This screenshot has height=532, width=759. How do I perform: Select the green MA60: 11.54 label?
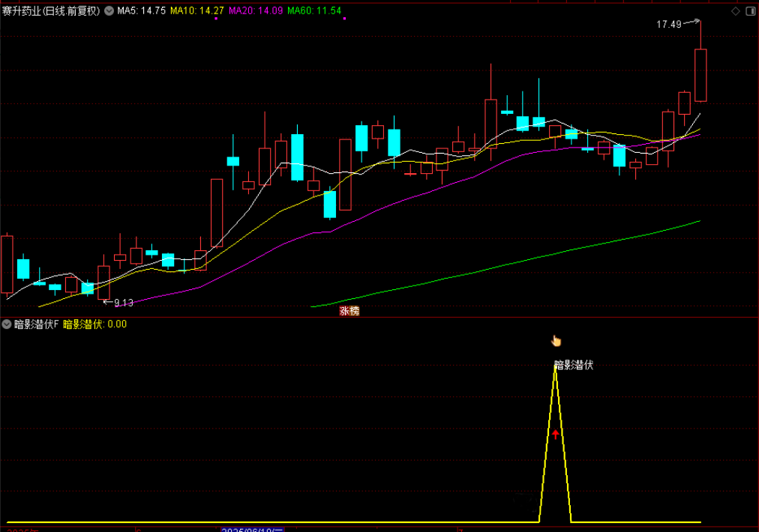coord(314,11)
